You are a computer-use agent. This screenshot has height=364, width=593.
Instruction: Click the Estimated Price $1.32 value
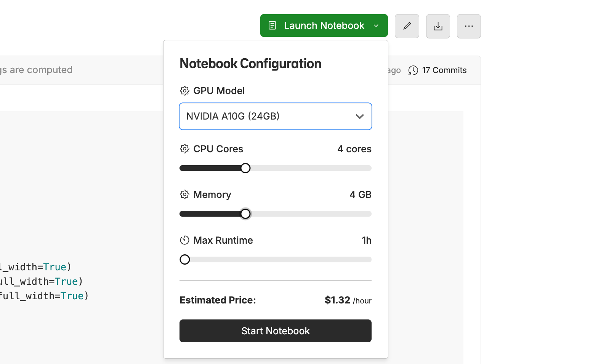pyautogui.click(x=337, y=300)
